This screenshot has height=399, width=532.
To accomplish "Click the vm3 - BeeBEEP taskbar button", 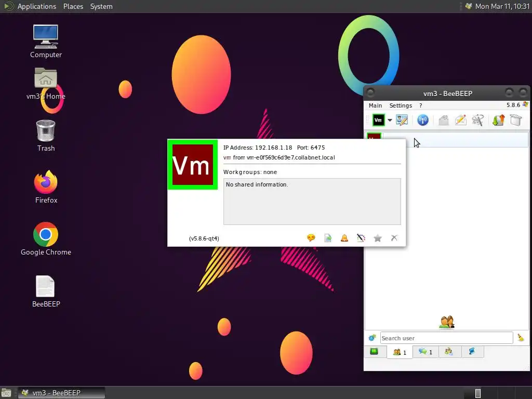I will pyautogui.click(x=61, y=393).
